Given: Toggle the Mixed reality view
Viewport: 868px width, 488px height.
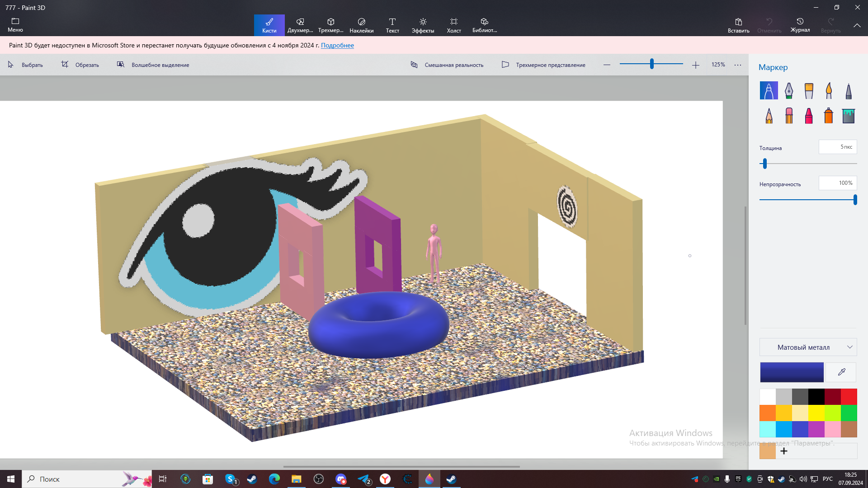Looking at the screenshot, I should click(x=447, y=65).
